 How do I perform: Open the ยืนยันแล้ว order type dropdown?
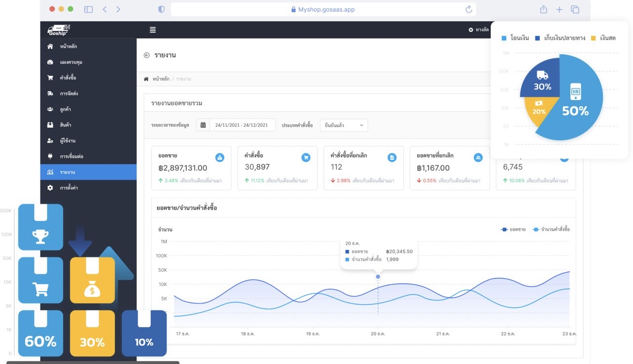(x=344, y=125)
